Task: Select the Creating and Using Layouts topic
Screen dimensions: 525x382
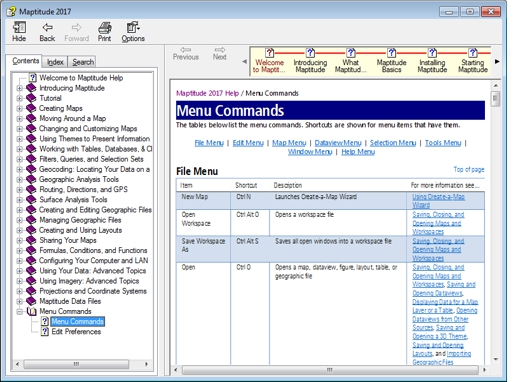Action: point(80,230)
